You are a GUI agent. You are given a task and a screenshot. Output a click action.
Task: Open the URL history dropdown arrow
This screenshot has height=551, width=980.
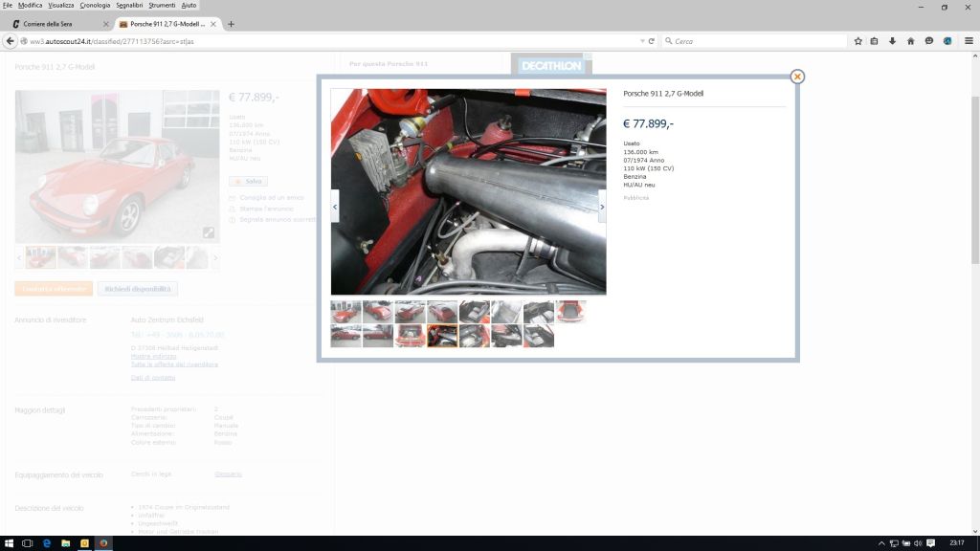tap(642, 41)
